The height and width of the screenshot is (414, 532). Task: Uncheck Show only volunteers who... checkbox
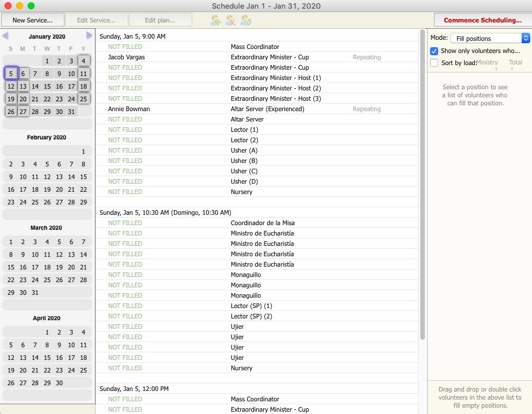pyautogui.click(x=435, y=51)
